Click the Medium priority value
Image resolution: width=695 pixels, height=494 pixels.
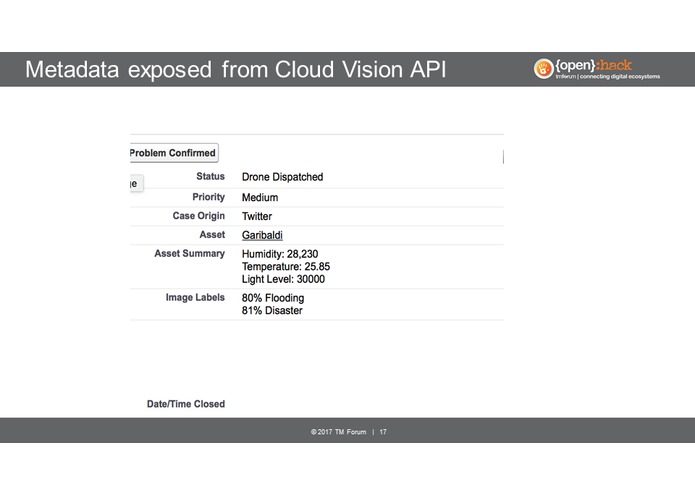[x=260, y=198]
